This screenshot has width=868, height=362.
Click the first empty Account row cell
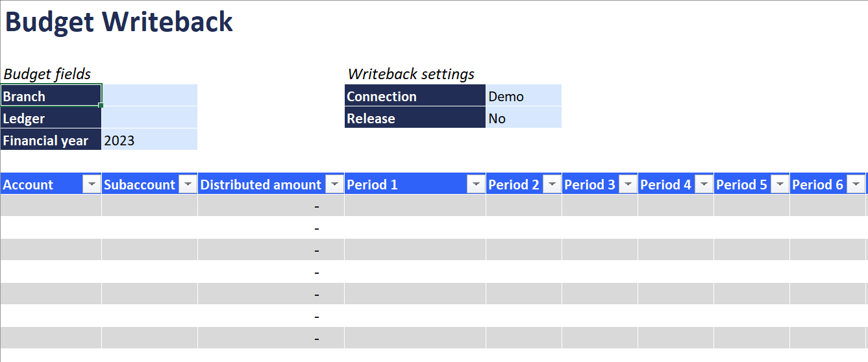pos(51,206)
